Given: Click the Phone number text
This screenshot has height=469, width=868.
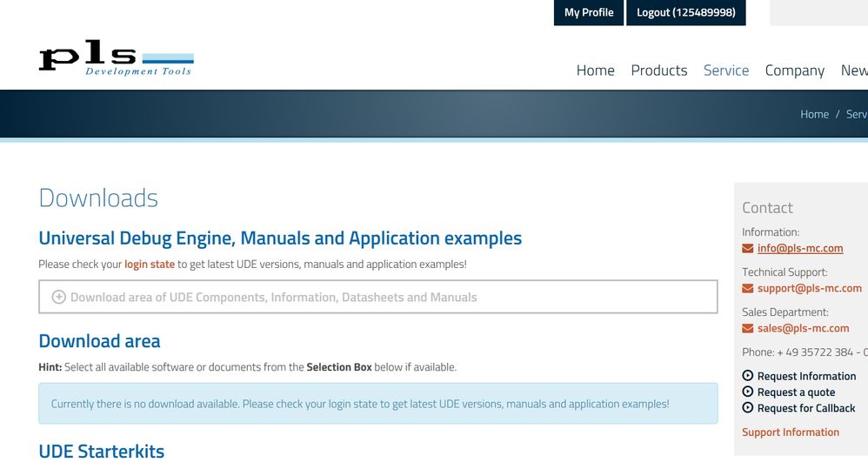Looking at the screenshot, I should pyautogui.click(x=805, y=352).
